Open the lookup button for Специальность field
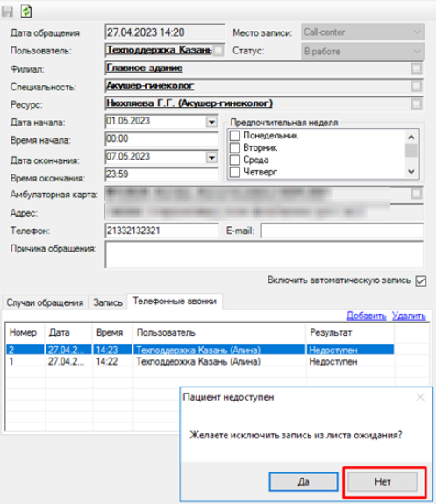Image resolution: width=436 pixels, height=504 pixels. 417,86
